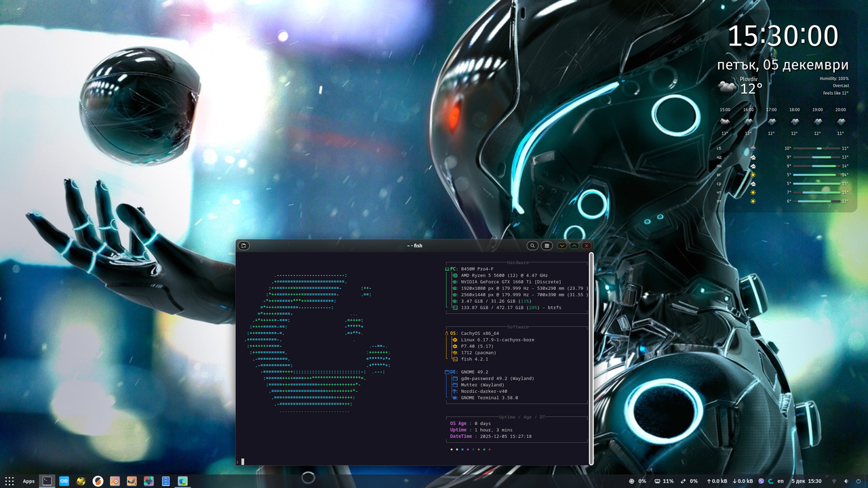868x488 pixels.
Task: Launch Blender from the taskbar
Action: click(115, 481)
